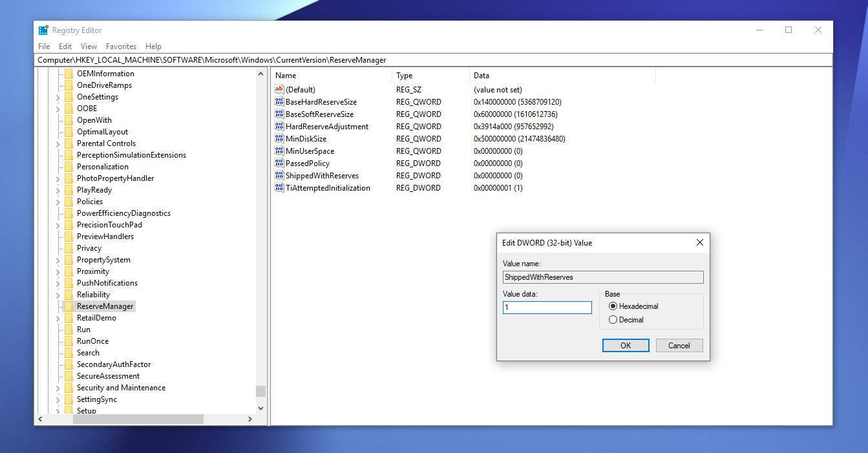Open the View menu
Viewport: 868px width, 453px height.
(89, 47)
